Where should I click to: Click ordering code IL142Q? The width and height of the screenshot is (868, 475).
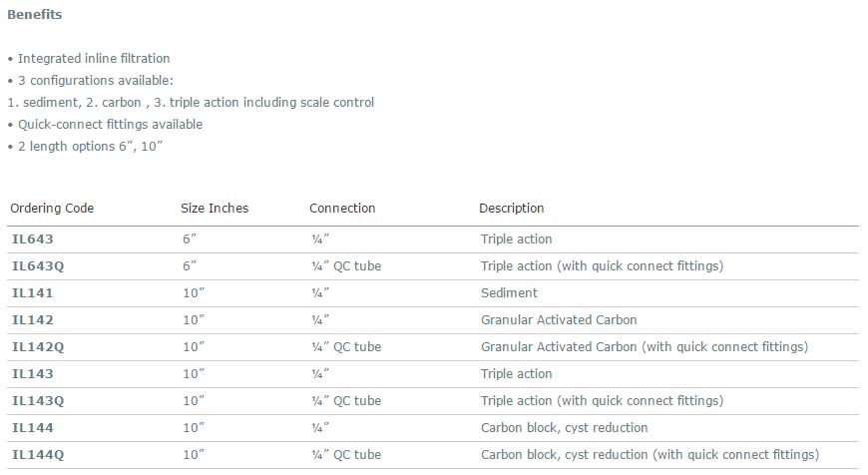click(38, 347)
